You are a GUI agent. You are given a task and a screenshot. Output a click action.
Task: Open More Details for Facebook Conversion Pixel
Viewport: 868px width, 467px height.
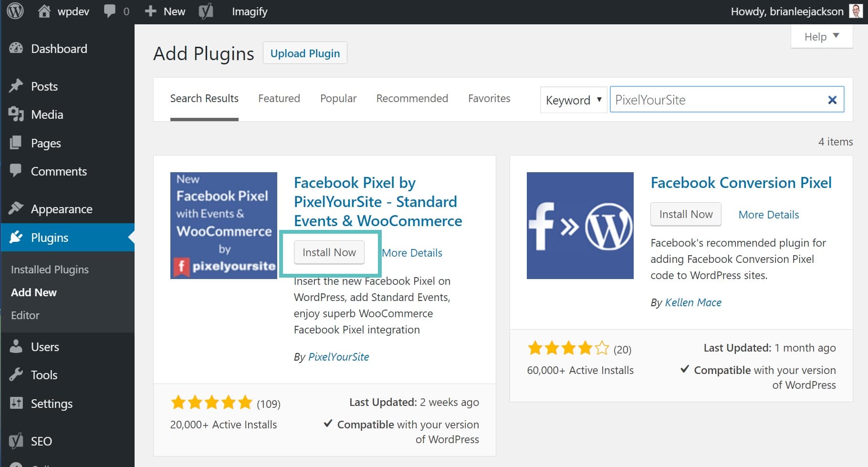click(768, 215)
